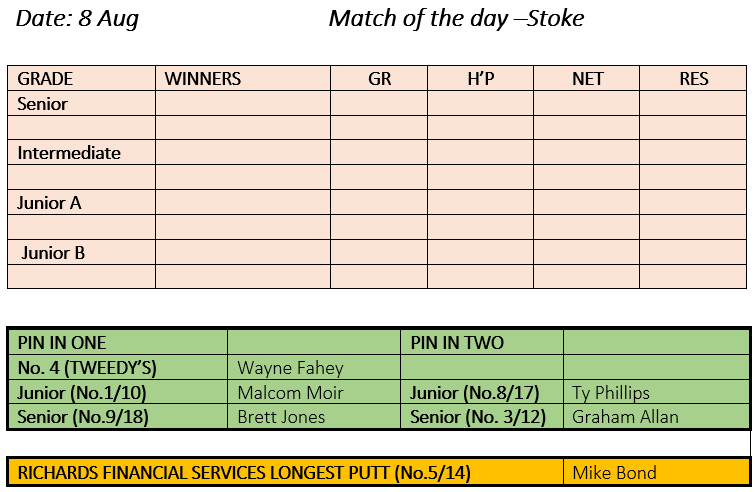This screenshot has height=492, width=755.
Task: Select the Malcom Moir cell
Action: coord(314,392)
